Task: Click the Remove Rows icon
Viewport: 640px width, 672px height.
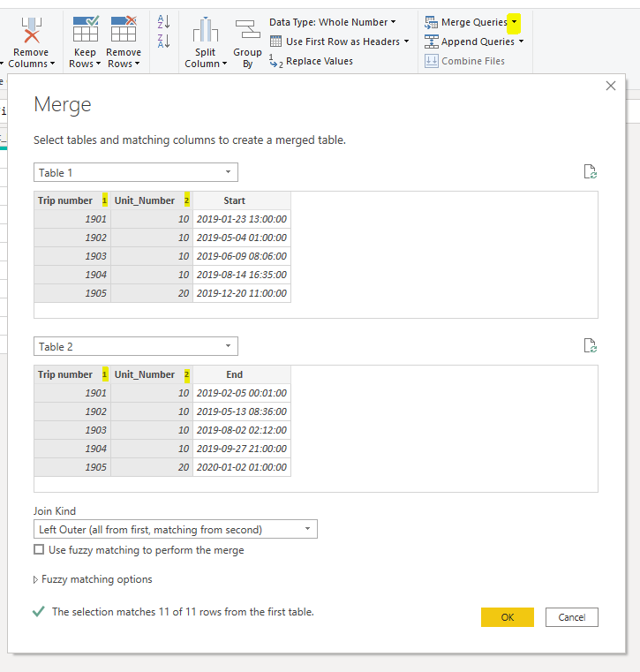Action: pos(124,29)
